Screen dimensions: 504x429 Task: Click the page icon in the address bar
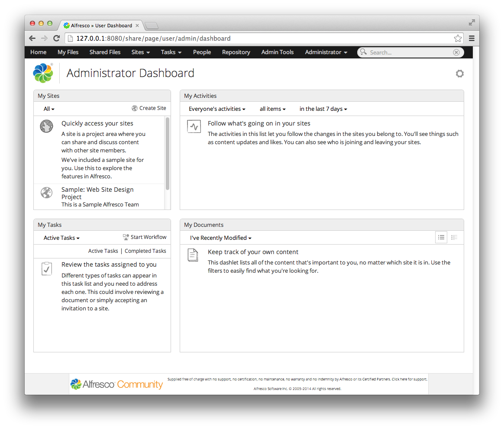(71, 39)
